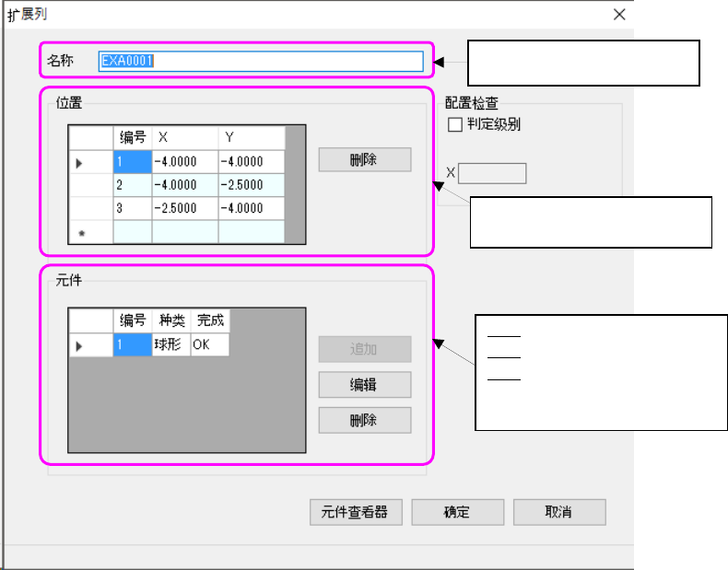Click the OK completion cell
Screen dimensions: 728x570
pyautogui.click(x=209, y=345)
